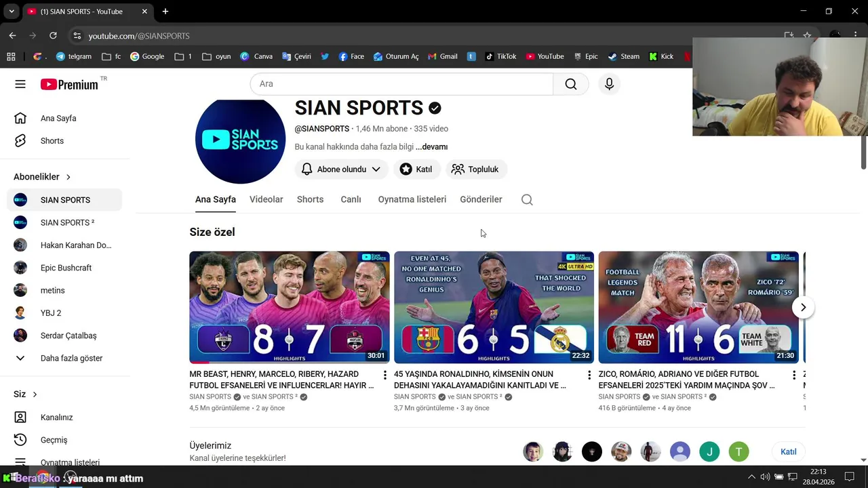Go back with browser back arrow
The height and width of the screenshot is (488, 868).
point(12,35)
